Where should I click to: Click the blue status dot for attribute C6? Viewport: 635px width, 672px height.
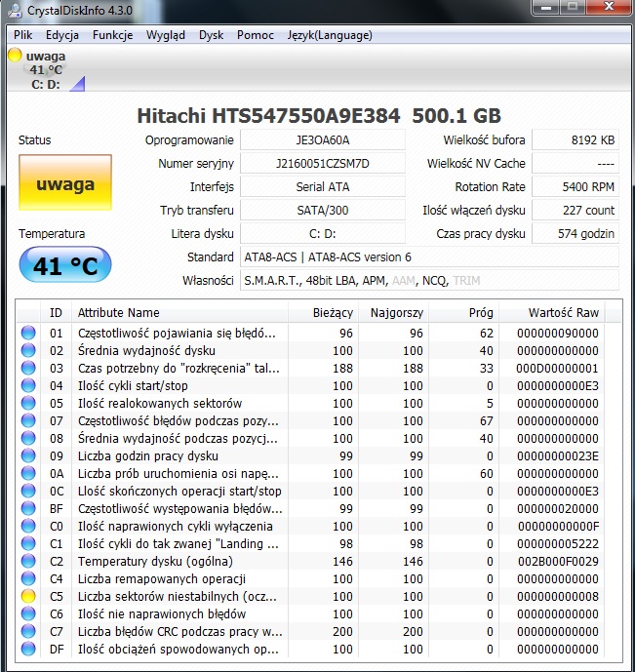(x=28, y=613)
